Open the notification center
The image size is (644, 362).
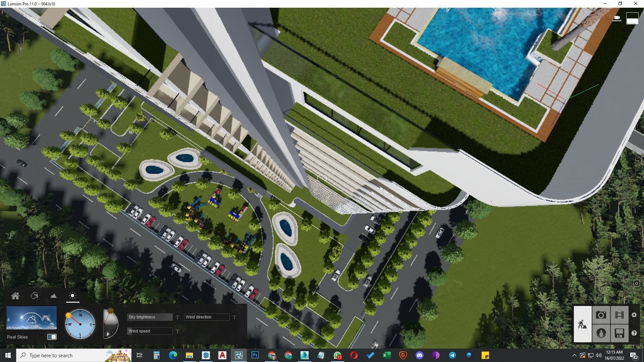click(634, 355)
